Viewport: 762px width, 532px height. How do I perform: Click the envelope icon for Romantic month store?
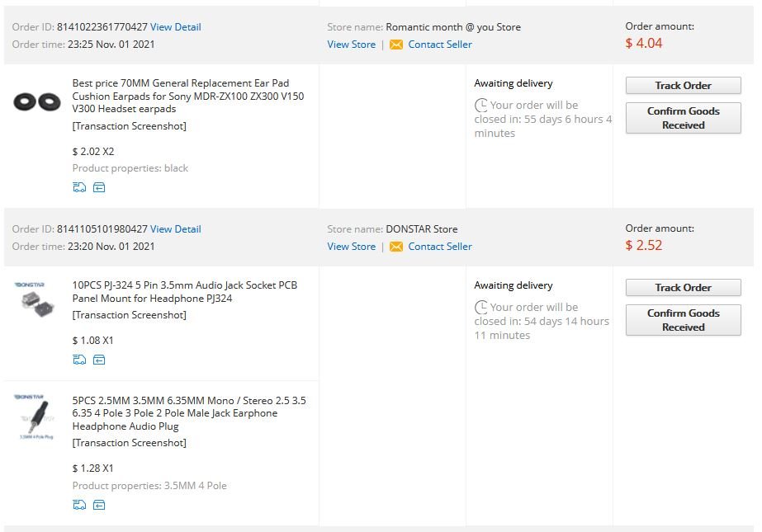[x=396, y=45]
